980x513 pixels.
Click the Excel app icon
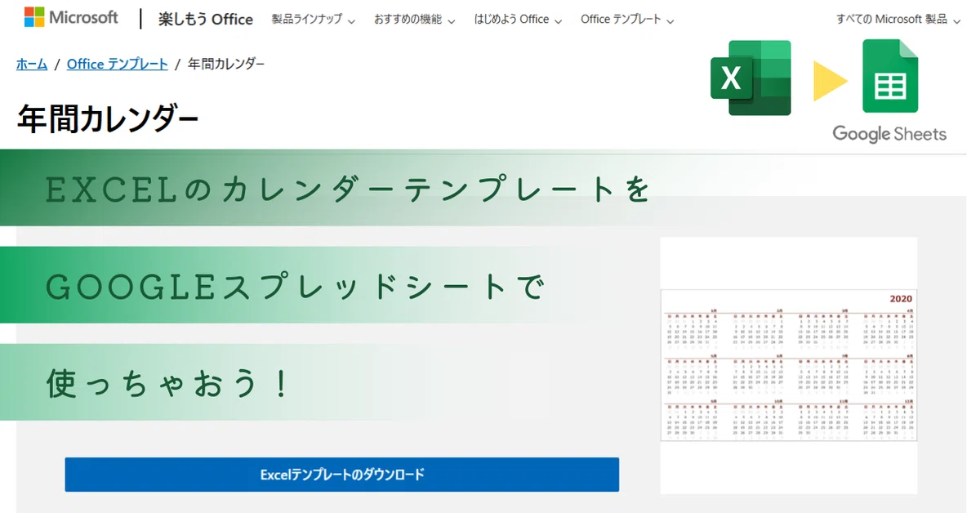[751, 78]
